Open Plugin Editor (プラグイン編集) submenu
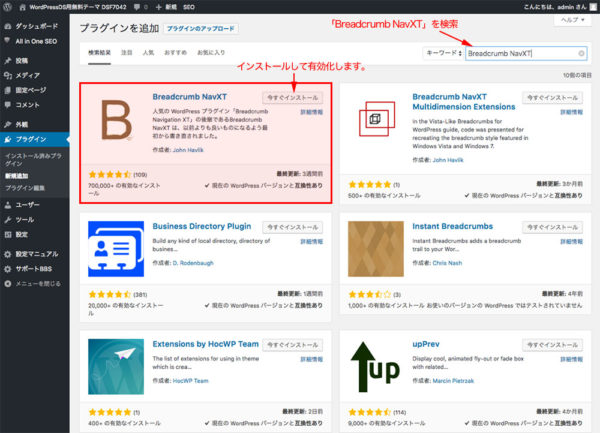This screenshot has height=433, width=600. 25,188
